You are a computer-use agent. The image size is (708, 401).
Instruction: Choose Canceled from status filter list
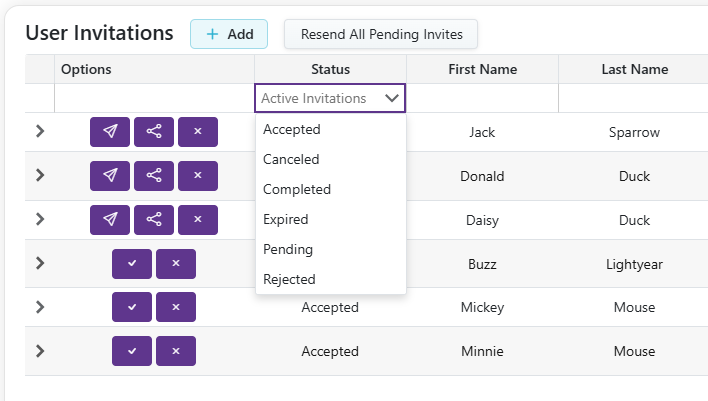tap(331, 159)
